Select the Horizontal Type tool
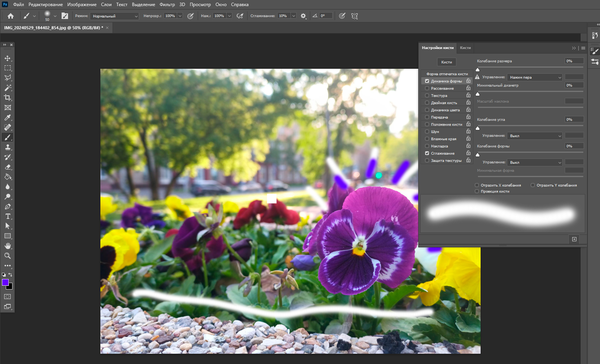 point(8,216)
